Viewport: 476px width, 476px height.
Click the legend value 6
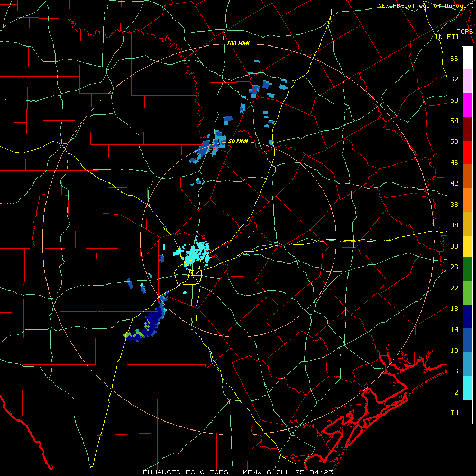(456, 371)
